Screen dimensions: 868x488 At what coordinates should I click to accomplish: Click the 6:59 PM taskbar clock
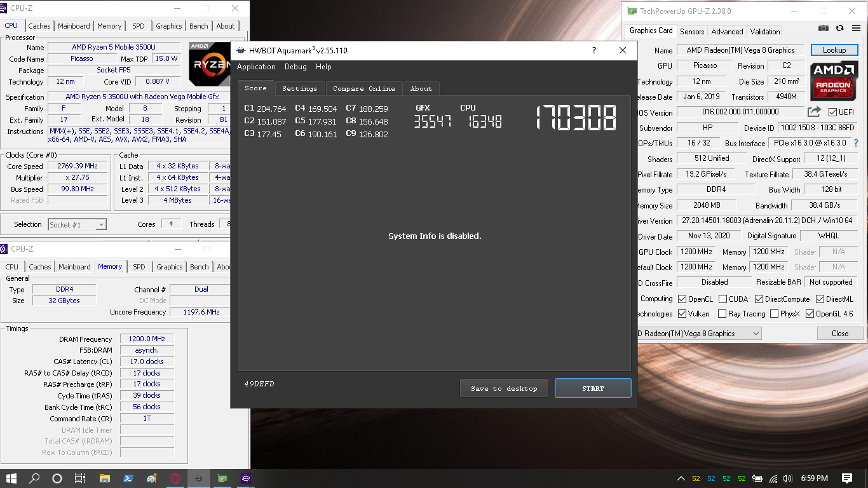pyautogui.click(x=814, y=478)
